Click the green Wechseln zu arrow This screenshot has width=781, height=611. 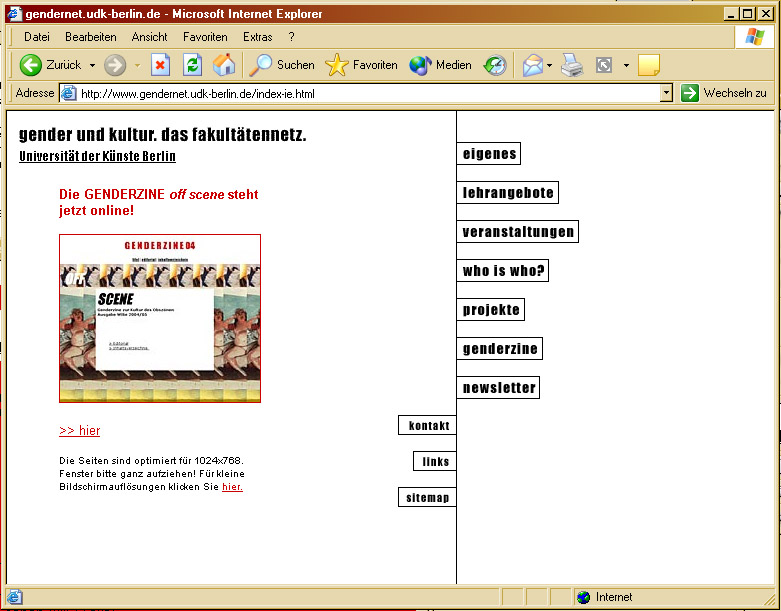pyautogui.click(x=690, y=93)
